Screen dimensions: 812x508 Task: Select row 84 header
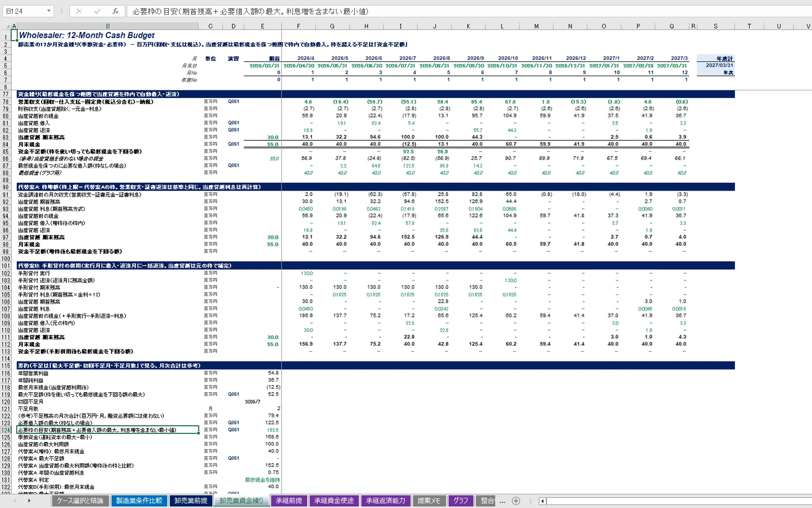tap(6, 144)
